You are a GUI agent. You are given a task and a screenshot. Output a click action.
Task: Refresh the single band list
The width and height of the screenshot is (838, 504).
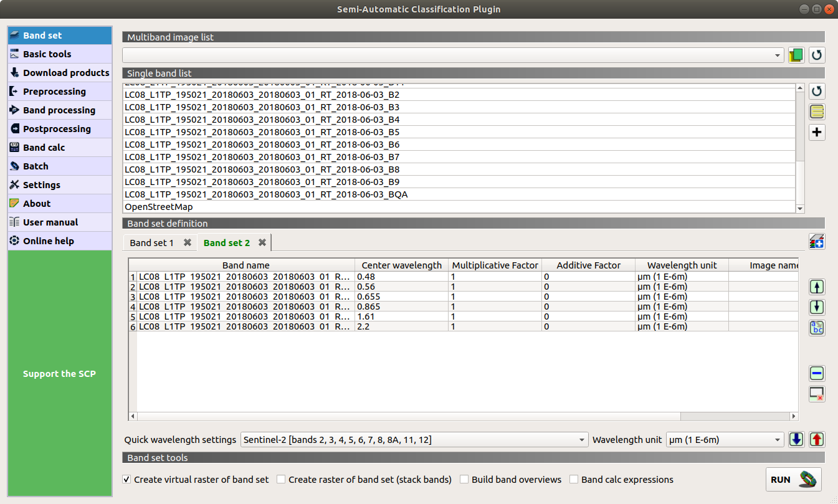[817, 92]
